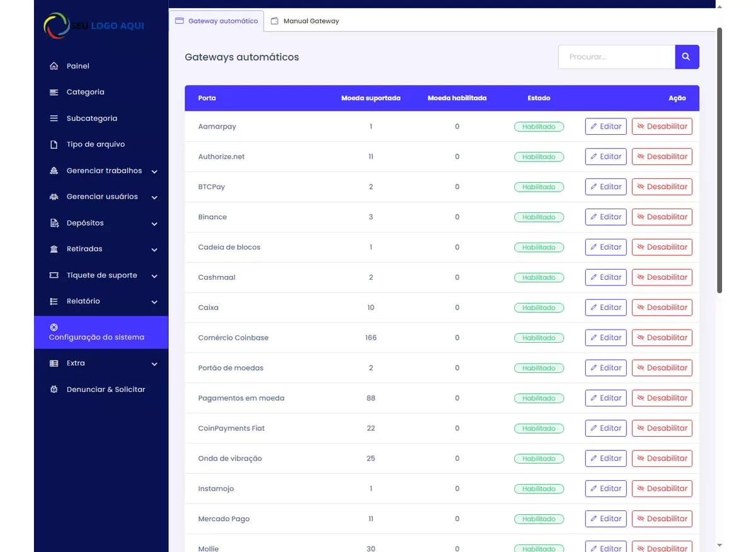756x552 pixels.
Task: Select the Gateway automático tab
Action: [217, 21]
